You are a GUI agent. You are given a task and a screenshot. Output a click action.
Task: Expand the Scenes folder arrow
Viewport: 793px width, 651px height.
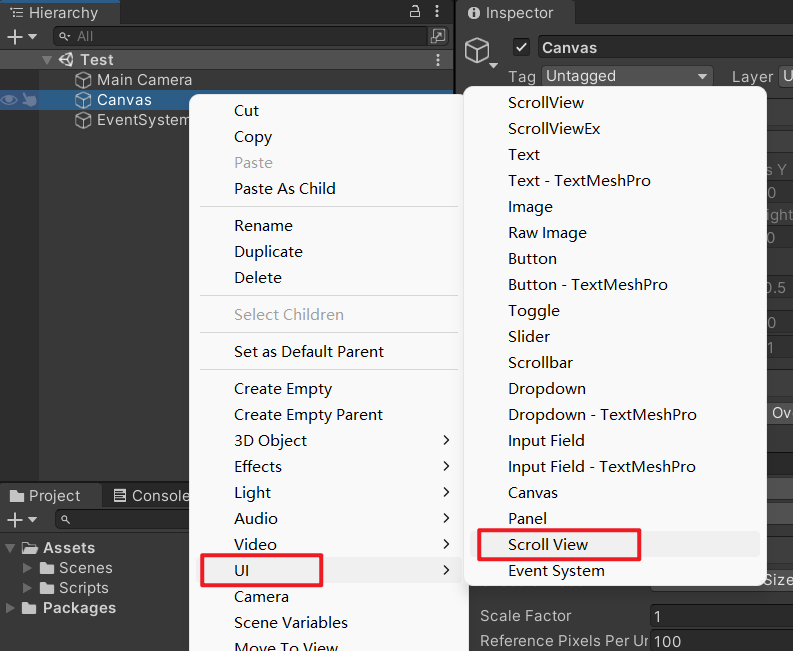click(x=27, y=568)
